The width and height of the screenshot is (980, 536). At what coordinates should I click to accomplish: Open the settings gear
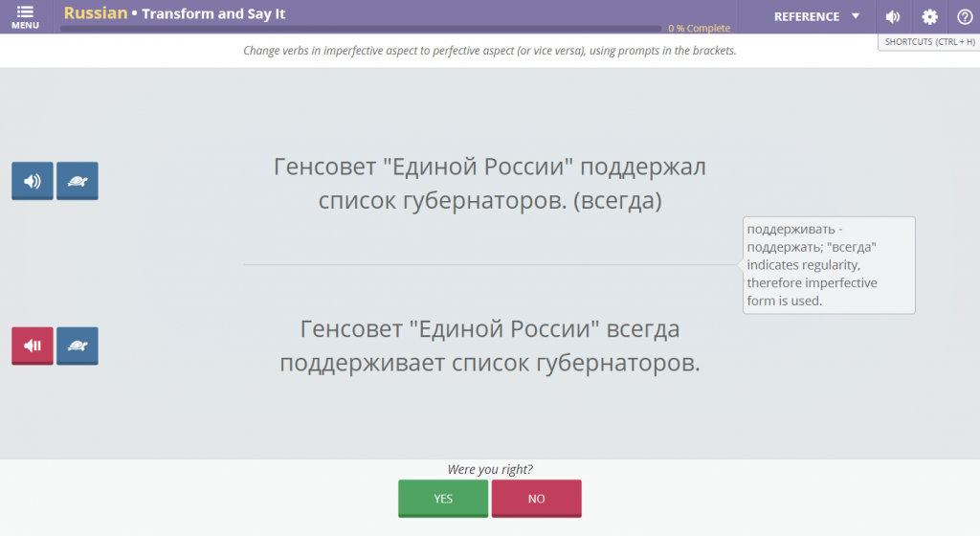(x=929, y=16)
